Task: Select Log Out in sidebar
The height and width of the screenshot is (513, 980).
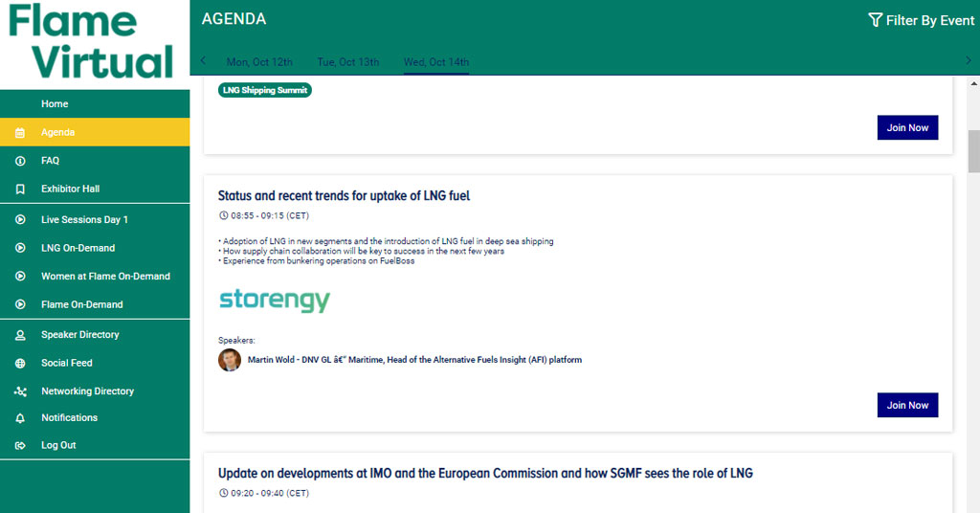Action: pyautogui.click(x=95, y=445)
